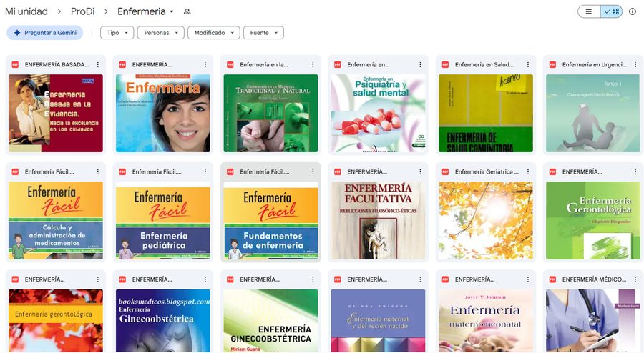The width and height of the screenshot is (644, 353).
Task: Open more actions on Enfermería maternoneonatal card
Action: coord(528,279)
